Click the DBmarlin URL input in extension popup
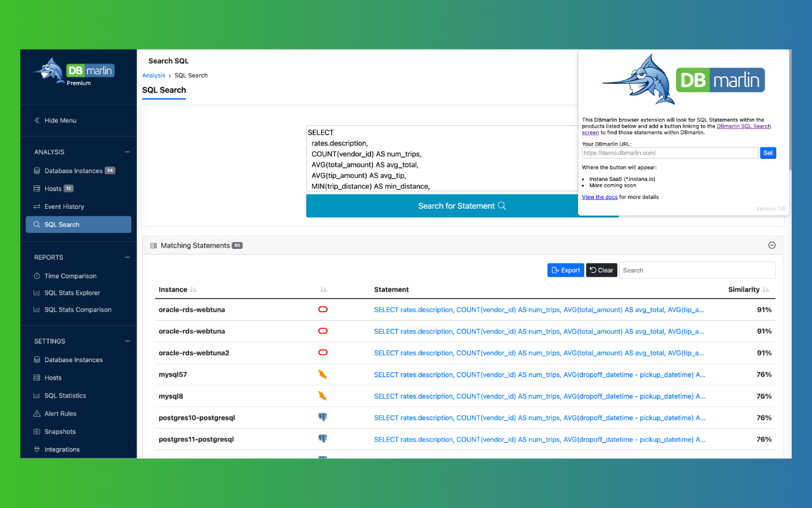812x508 pixels. [x=670, y=153]
